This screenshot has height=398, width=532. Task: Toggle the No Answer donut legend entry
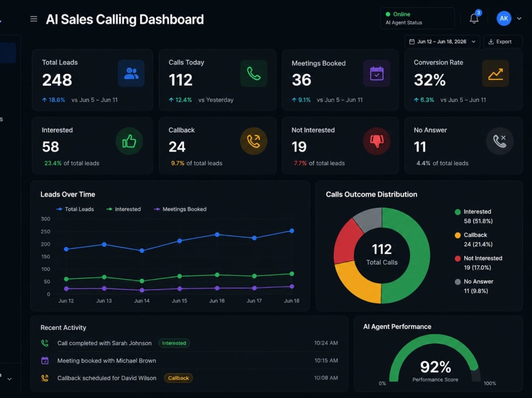coord(474,286)
